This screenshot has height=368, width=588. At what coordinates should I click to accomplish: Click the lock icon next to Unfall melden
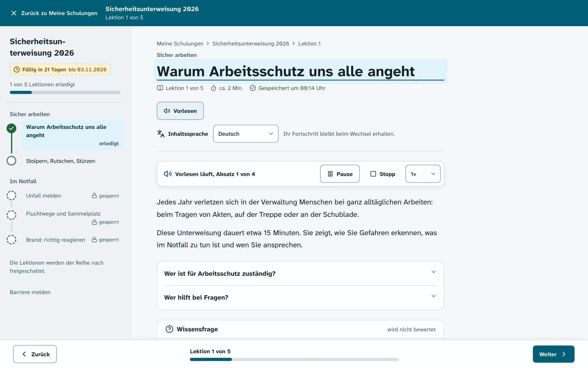(94, 196)
